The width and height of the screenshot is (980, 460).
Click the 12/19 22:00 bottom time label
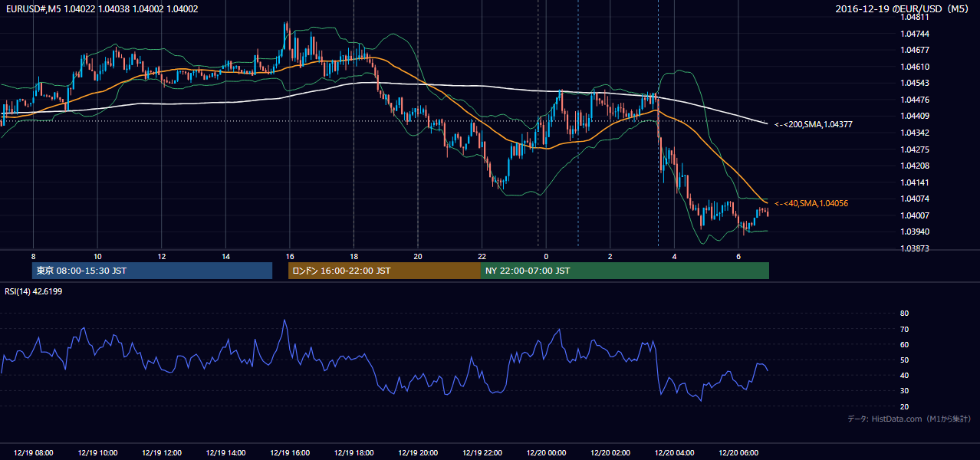pos(482,453)
